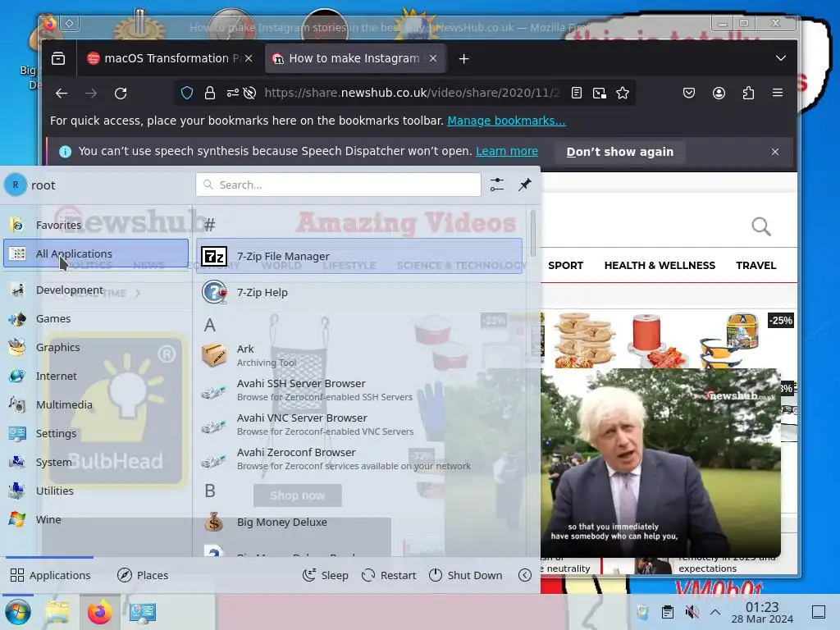840x630 pixels.
Task: Open the newshub site search magnifier
Action: coord(761,226)
